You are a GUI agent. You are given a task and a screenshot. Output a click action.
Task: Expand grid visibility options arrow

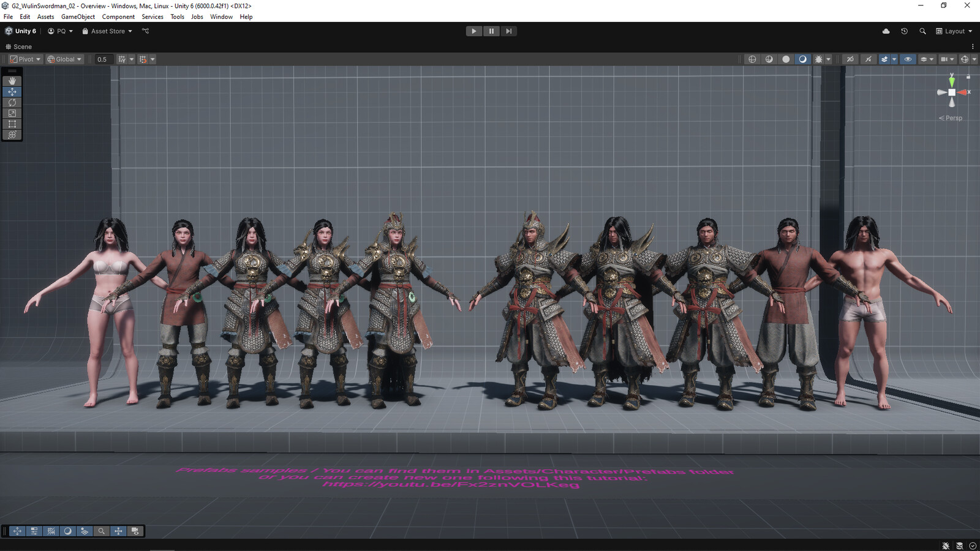point(131,59)
